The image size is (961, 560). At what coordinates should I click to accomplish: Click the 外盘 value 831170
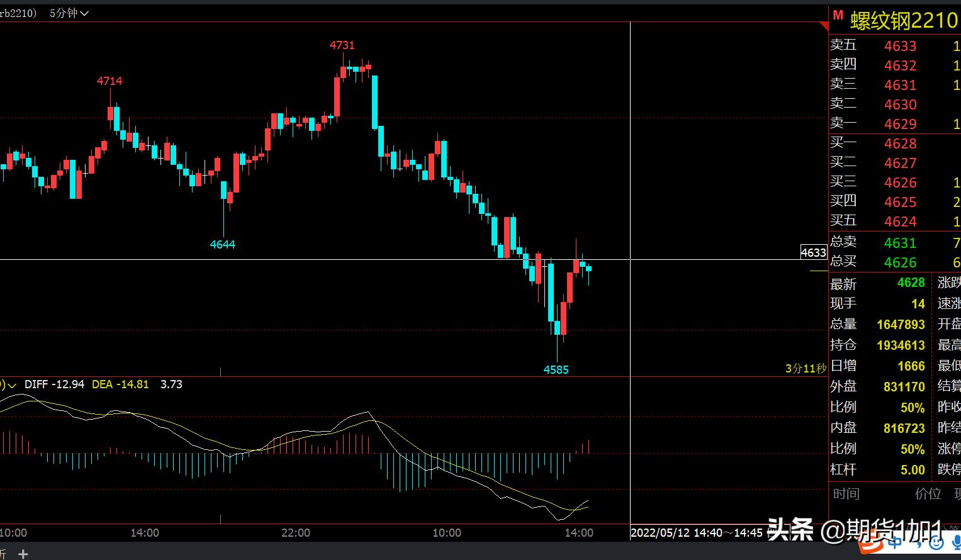[904, 387]
